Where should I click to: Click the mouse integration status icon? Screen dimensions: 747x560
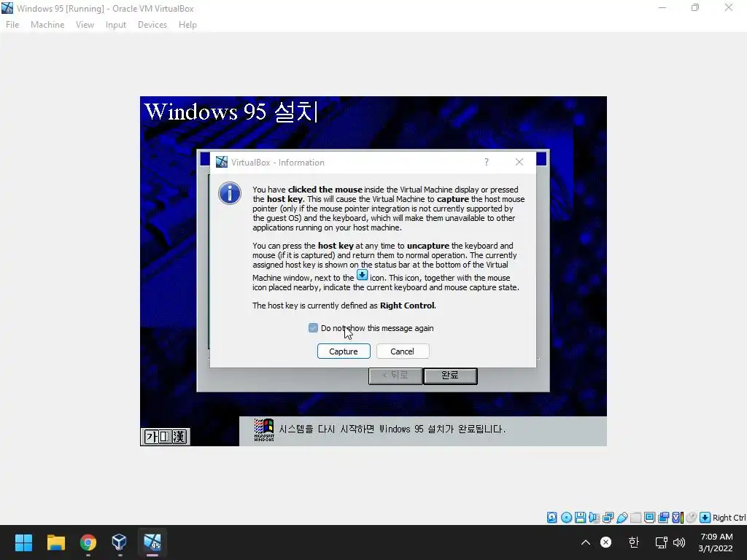(692, 518)
